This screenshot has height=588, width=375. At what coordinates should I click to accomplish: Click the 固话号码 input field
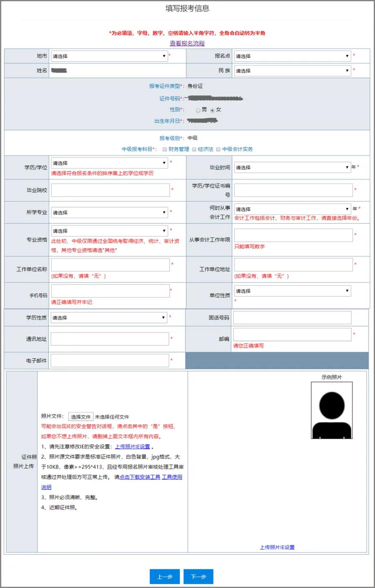click(x=292, y=318)
